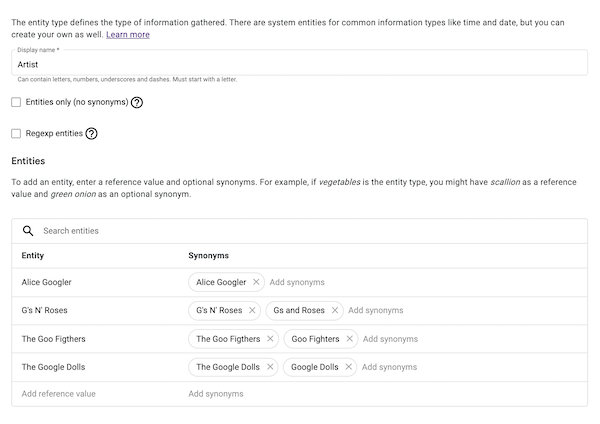Toggle the Regexp entities checkbox
Screen dimensions: 600x424
click(x=16, y=133)
